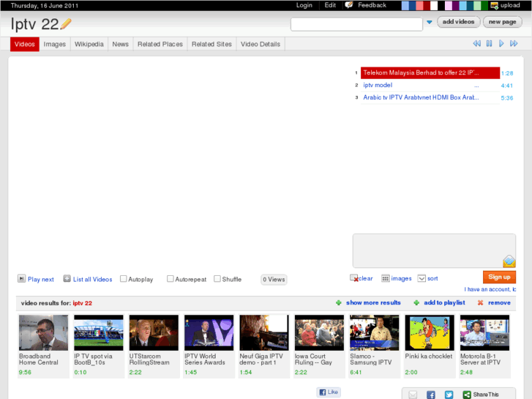Start playback with the play icon
Image resolution: width=532 pixels, height=399 pixels.
501,43
